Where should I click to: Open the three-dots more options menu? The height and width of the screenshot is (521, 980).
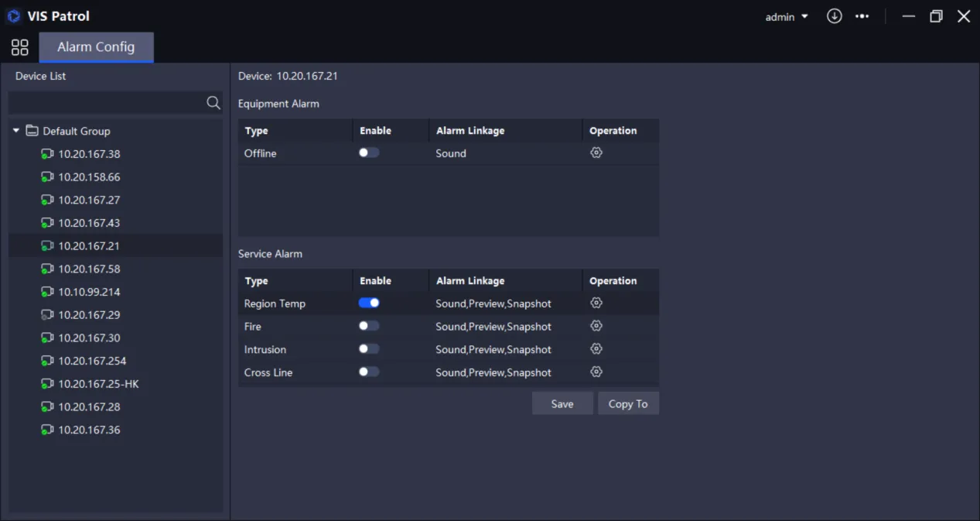pos(862,16)
